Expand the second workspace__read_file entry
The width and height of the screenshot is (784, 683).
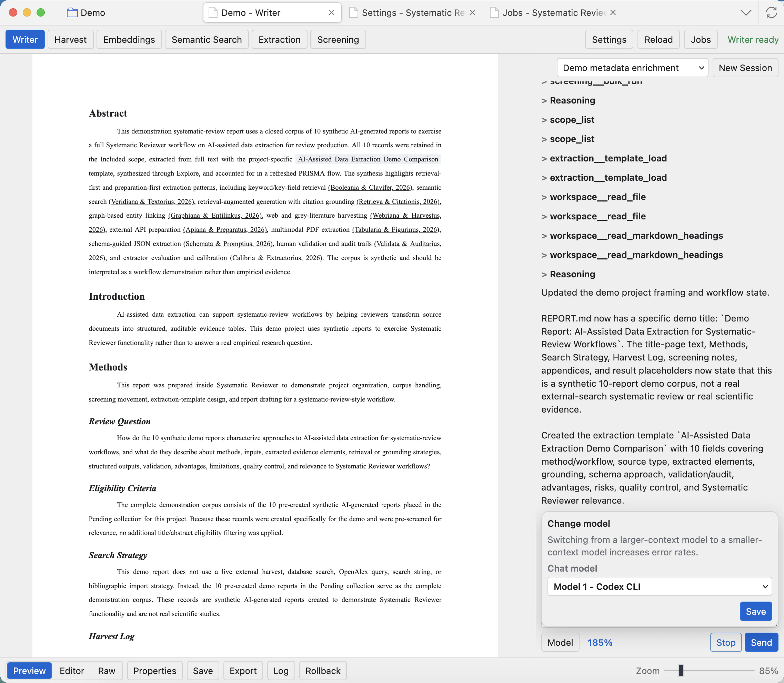click(x=594, y=217)
